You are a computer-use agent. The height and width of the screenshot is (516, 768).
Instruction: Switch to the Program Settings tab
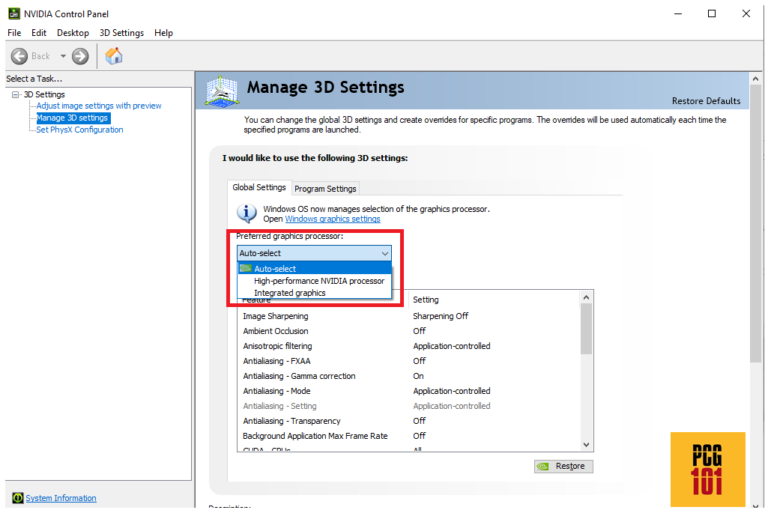pyautogui.click(x=325, y=188)
